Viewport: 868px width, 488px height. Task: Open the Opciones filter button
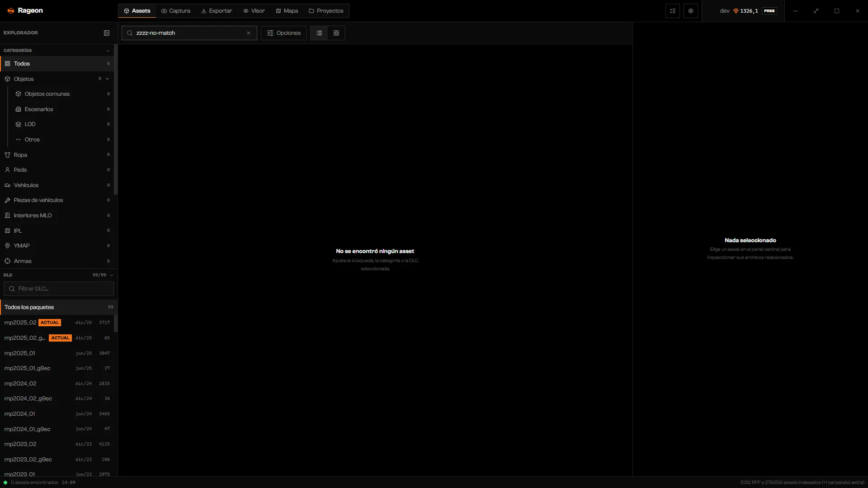[x=283, y=33]
